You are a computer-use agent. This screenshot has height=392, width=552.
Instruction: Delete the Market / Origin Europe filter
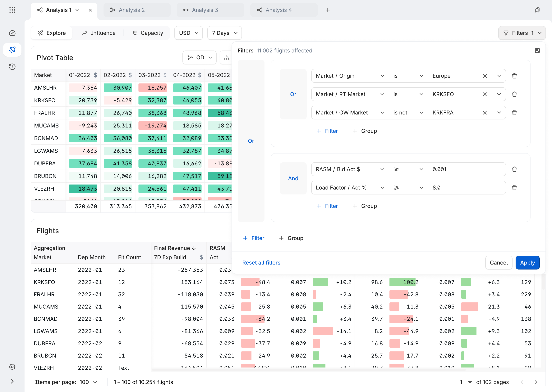[x=514, y=76]
